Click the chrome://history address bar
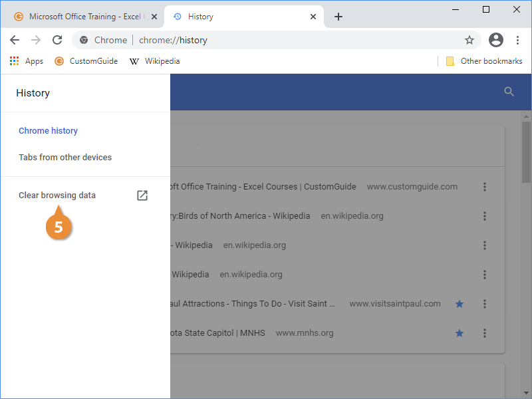The image size is (532, 399). pos(277,40)
